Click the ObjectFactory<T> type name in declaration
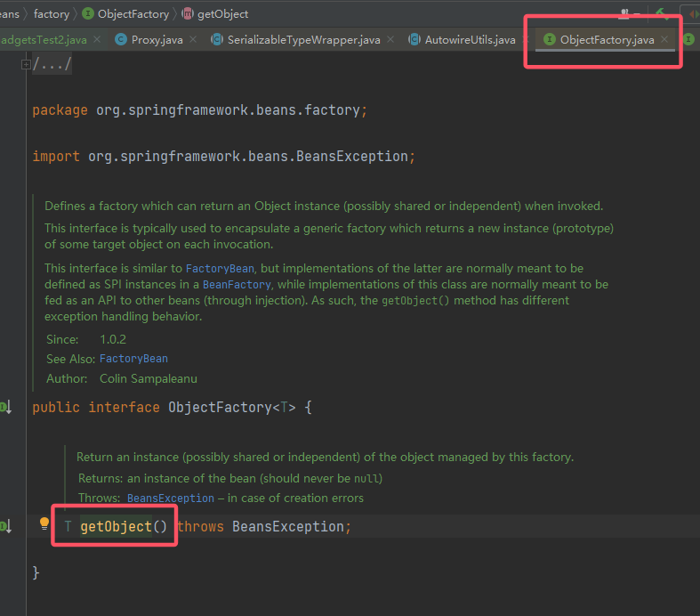The width and height of the screenshot is (700, 616). click(x=231, y=408)
